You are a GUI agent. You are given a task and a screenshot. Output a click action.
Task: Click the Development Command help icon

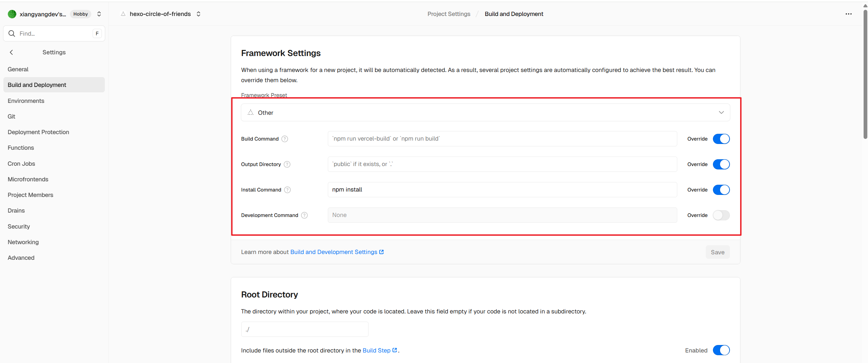(x=304, y=215)
